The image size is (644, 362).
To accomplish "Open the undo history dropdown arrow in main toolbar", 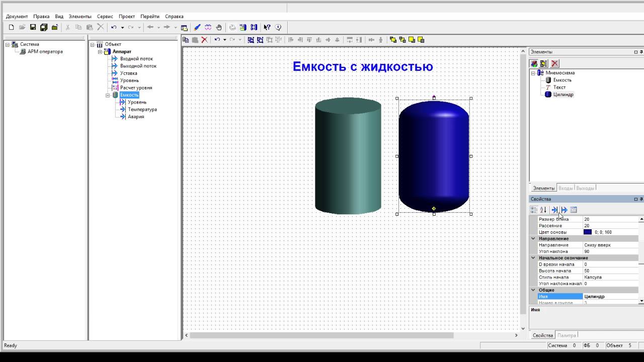I will (x=122, y=27).
